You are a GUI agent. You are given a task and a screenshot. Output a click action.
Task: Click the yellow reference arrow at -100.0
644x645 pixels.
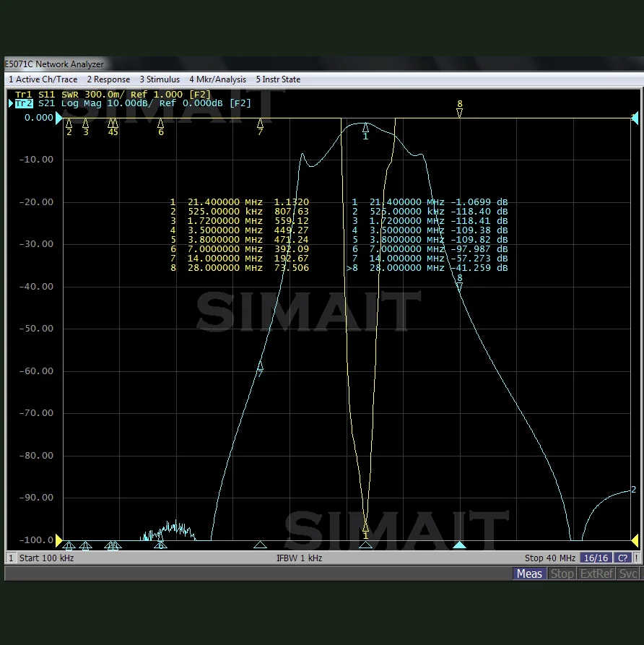coord(59,540)
